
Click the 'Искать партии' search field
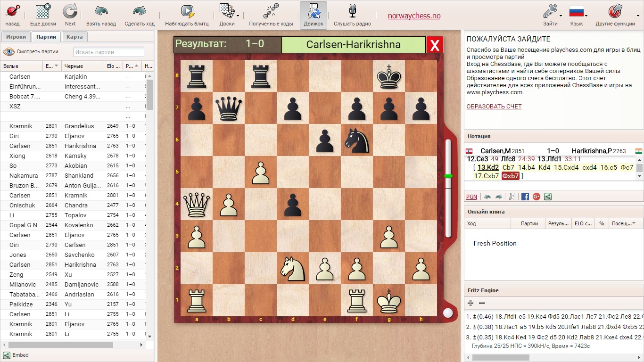click(x=109, y=52)
